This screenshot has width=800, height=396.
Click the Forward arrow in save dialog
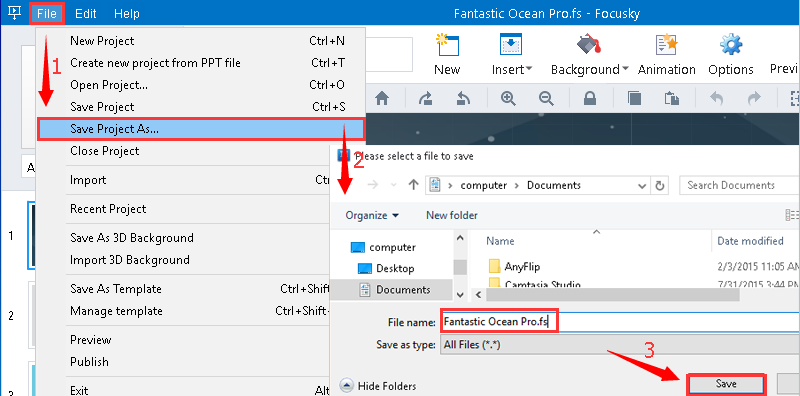click(x=373, y=185)
